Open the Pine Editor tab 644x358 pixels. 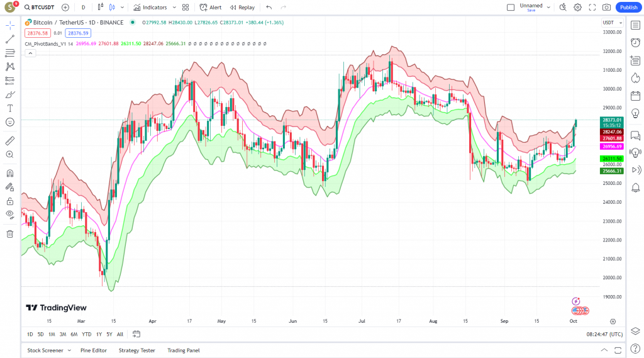pos(94,350)
